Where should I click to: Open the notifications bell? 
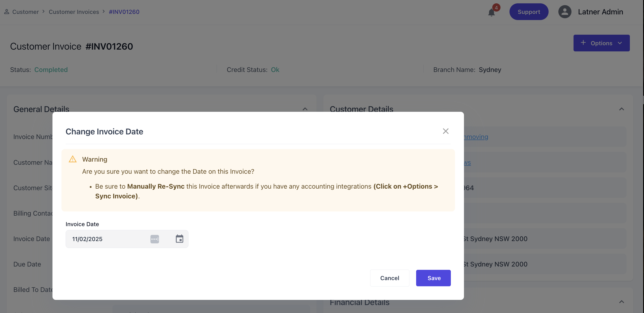(x=491, y=12)
